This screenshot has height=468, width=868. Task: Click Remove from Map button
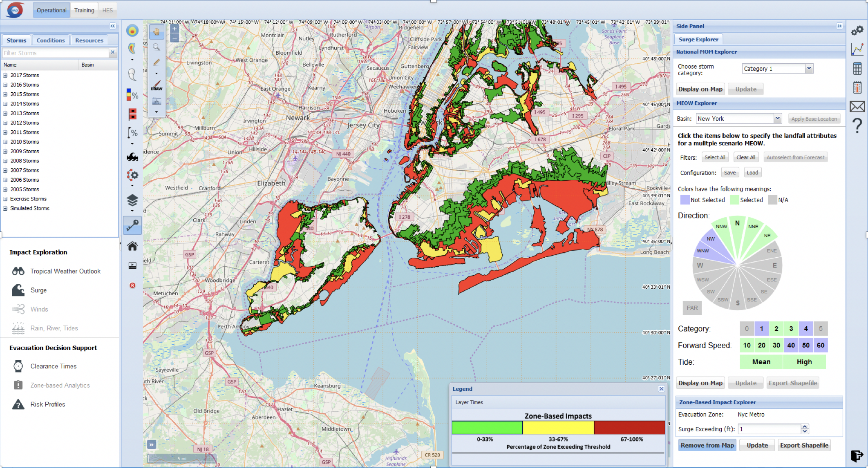[x=707, y=445]
